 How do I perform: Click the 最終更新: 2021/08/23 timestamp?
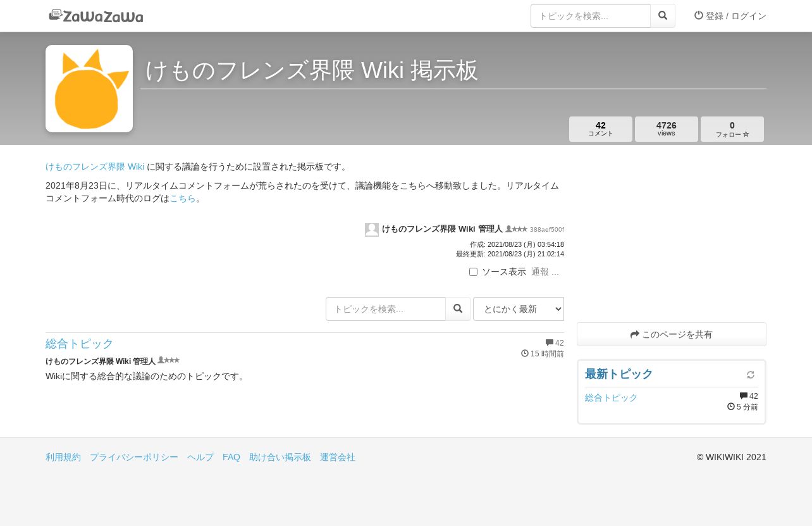(x=510, y=254)
